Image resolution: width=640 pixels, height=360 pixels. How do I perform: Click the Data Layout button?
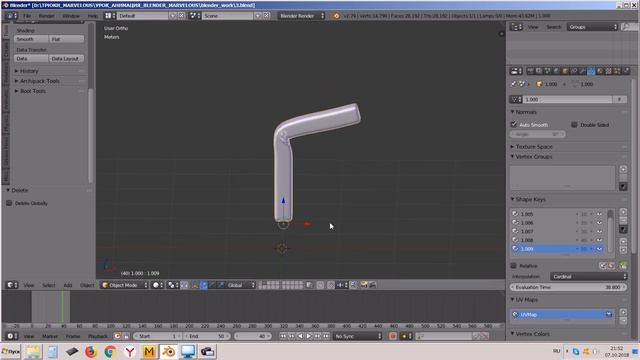click(x=67, y=59)
